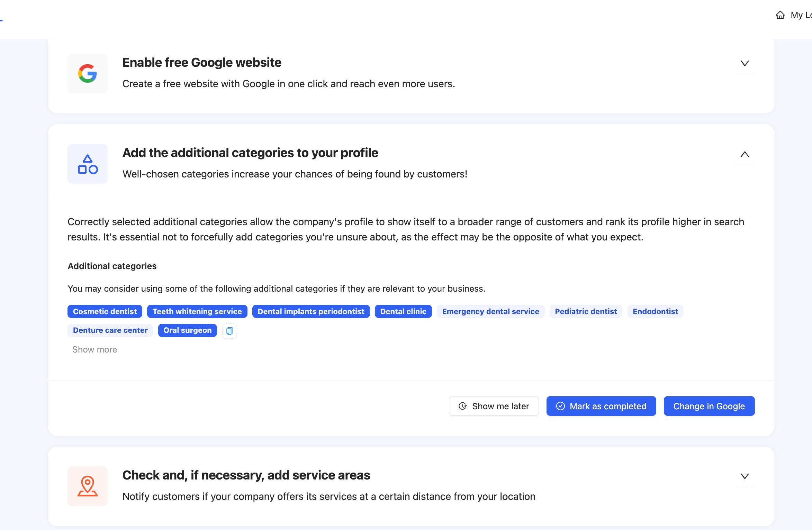Expand the Enable free Google website card
Screen dimensions: 812x530
point(745,63)
